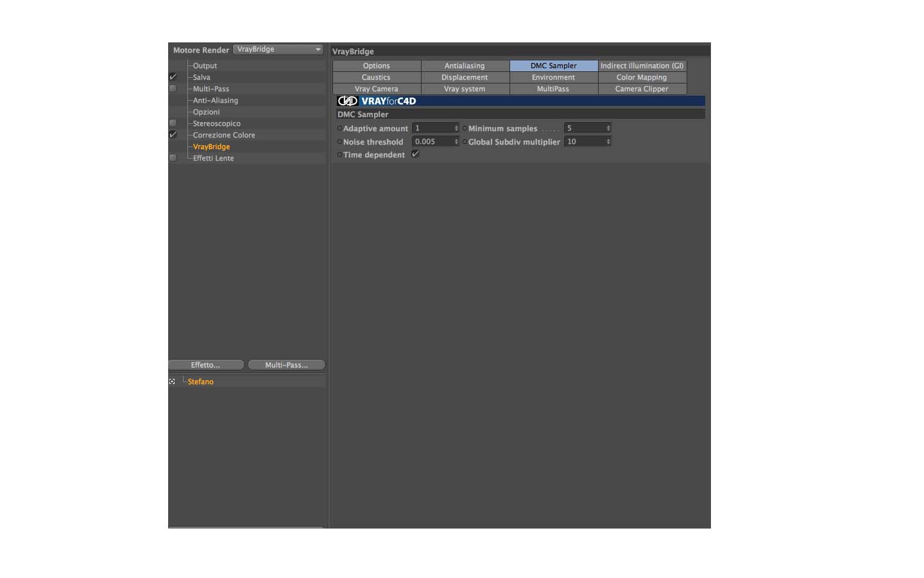
Task: Click the Noise threshold value field
Action: [x=432, y=141]
